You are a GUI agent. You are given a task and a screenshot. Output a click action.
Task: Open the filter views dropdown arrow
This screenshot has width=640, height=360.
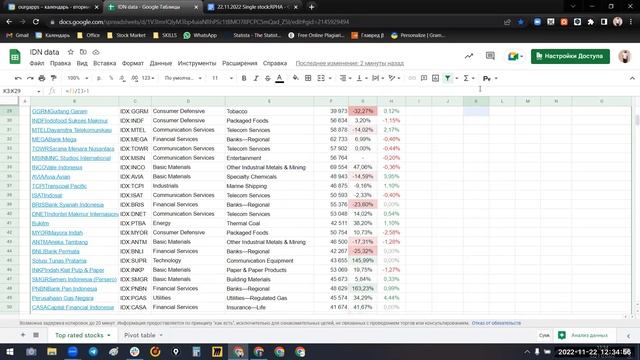[x=456, y=78]
